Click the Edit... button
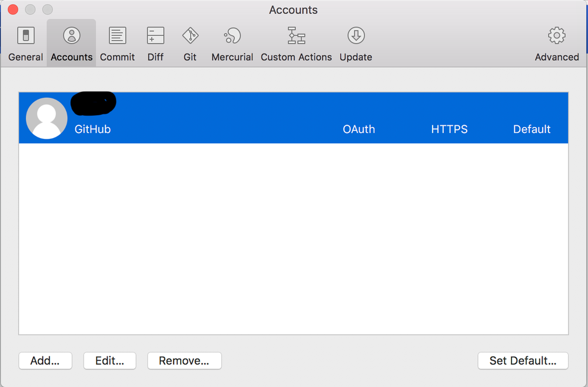The width and height of the screenshot is (588, 387). click(109, 361)
